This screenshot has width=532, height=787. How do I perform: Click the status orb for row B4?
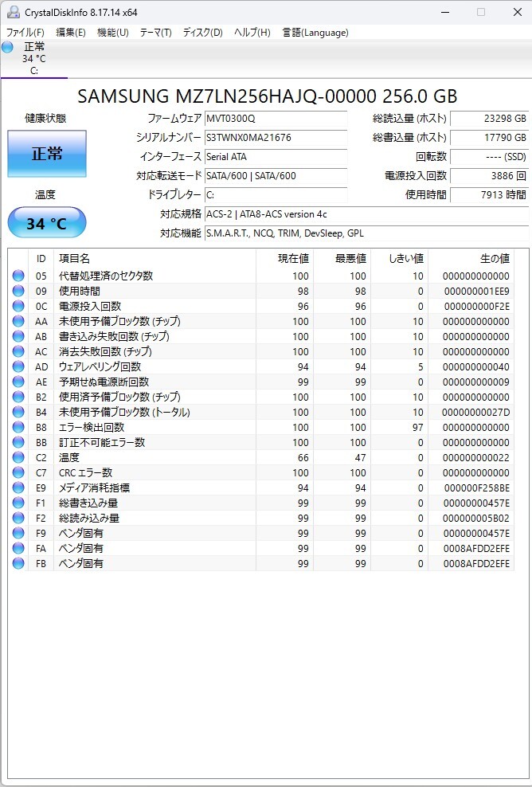pos(18,412)
